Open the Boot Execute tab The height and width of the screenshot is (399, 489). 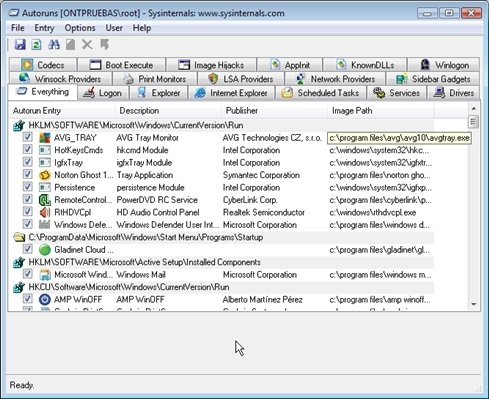[x=122, y=65]
